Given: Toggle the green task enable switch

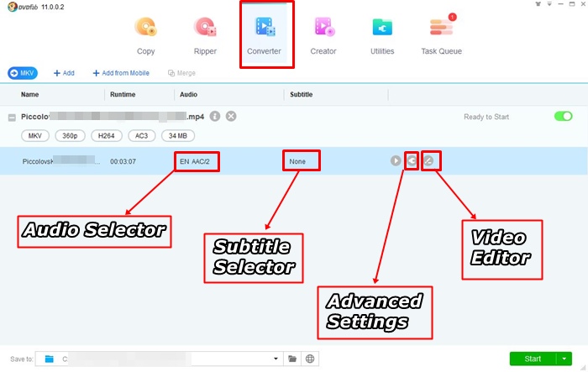Looking at the screenshot, I should pos(563,117).
